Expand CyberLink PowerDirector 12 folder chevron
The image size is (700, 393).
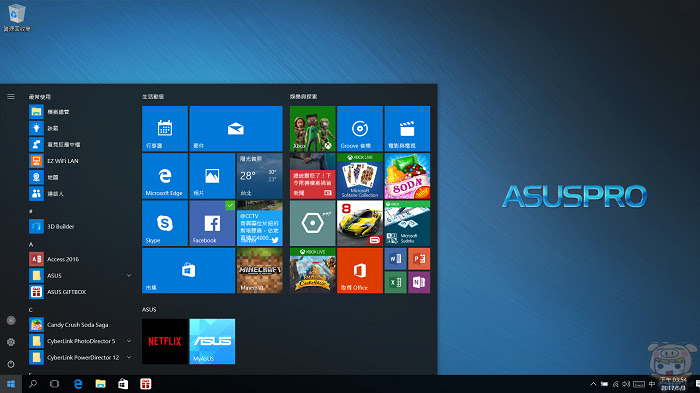[x=129, y=357]
